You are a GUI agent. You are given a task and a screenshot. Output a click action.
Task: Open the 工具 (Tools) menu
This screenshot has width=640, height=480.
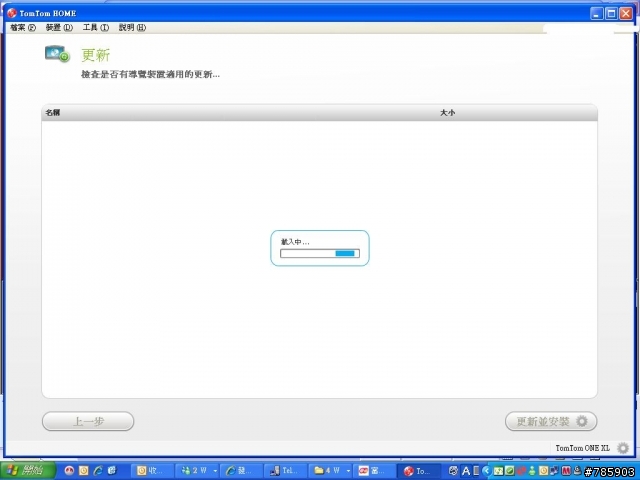[x=96, y=27]
